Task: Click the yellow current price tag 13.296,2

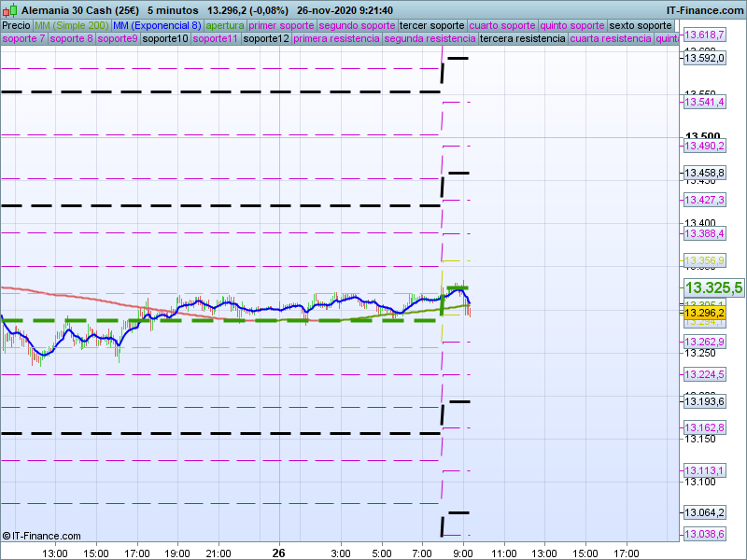Action: coord(704,313)
